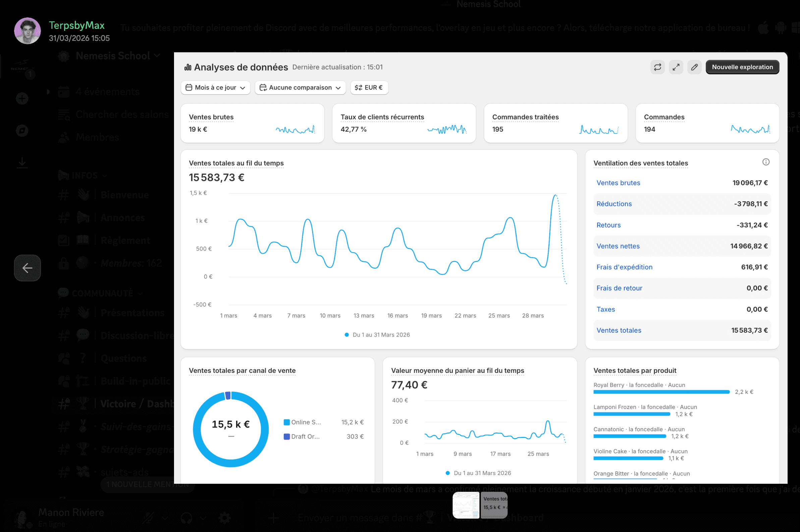Click the Ventes brutes summary card
The width and height of the screenshot is (800, 532).
tap(252, 123)
